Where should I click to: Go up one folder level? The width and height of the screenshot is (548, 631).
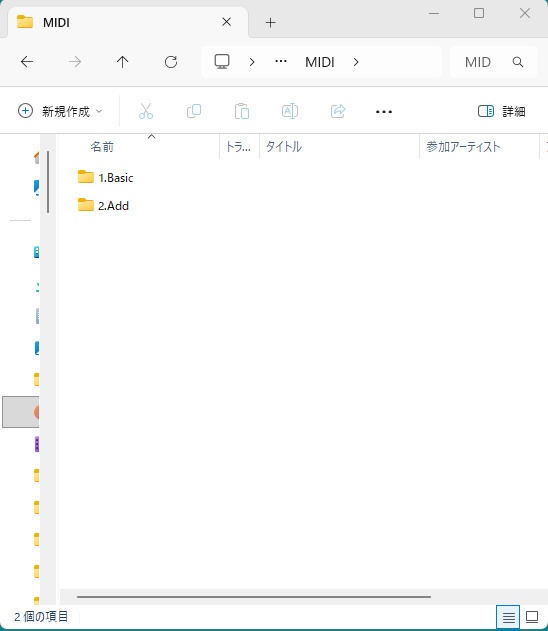[x=122, y=62]
